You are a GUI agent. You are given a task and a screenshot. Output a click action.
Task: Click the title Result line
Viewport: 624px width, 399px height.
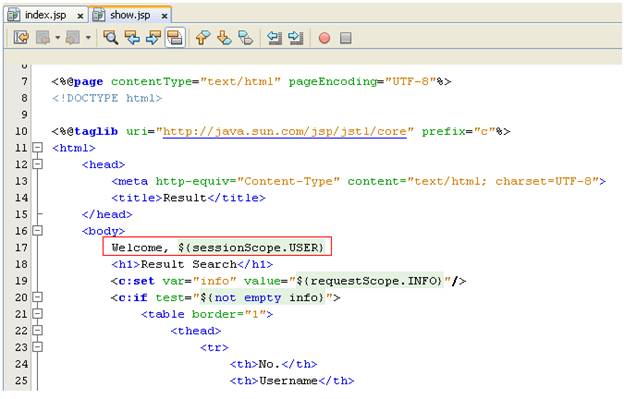pyautogui.click(x=188, y=198)
